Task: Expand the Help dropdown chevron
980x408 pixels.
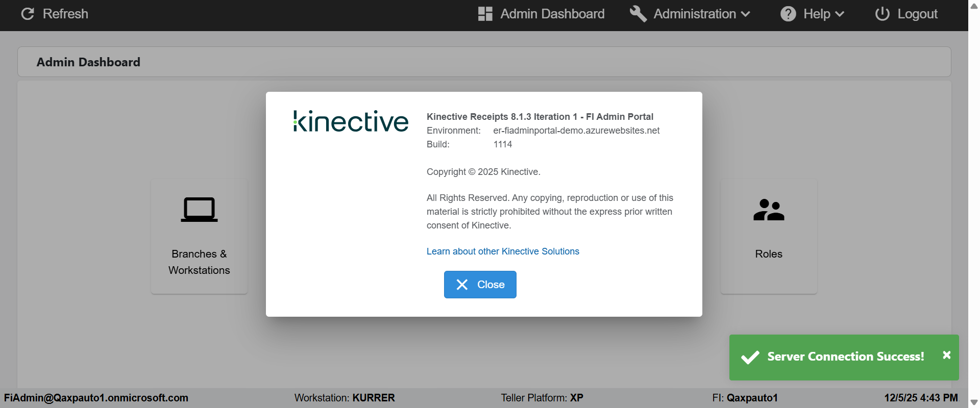Action: [x=840, y=14]
